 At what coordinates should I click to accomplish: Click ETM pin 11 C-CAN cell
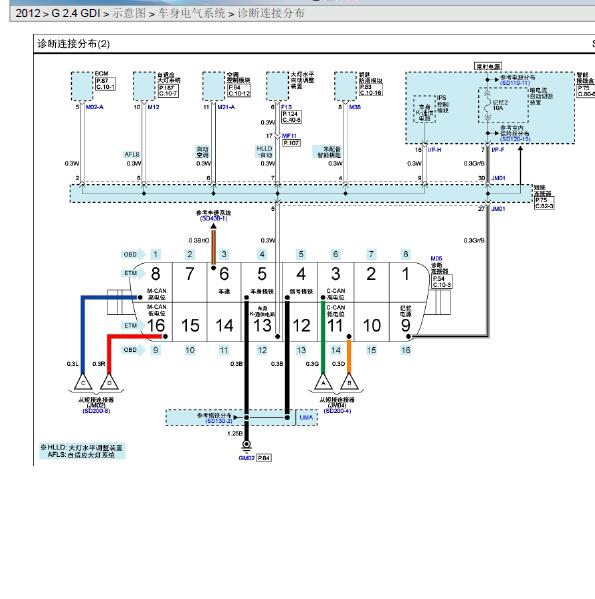point(335,322)
